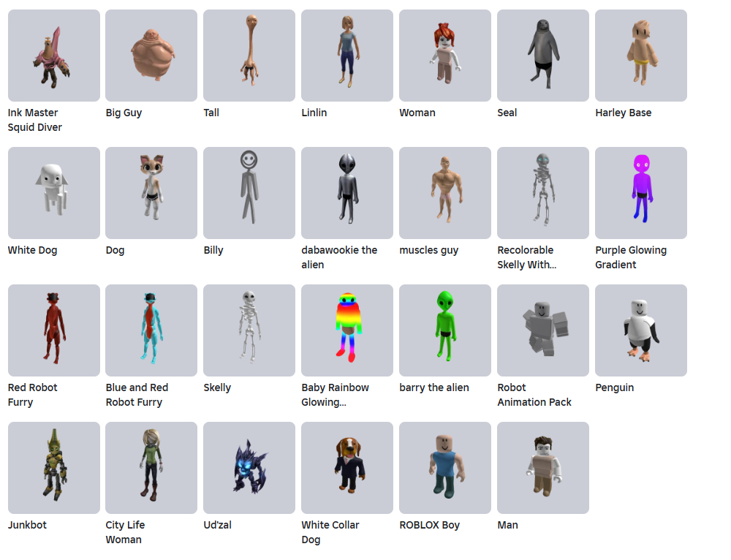
Task: Open the Big Guy character thumbnail
Action: tap(151, 56)
